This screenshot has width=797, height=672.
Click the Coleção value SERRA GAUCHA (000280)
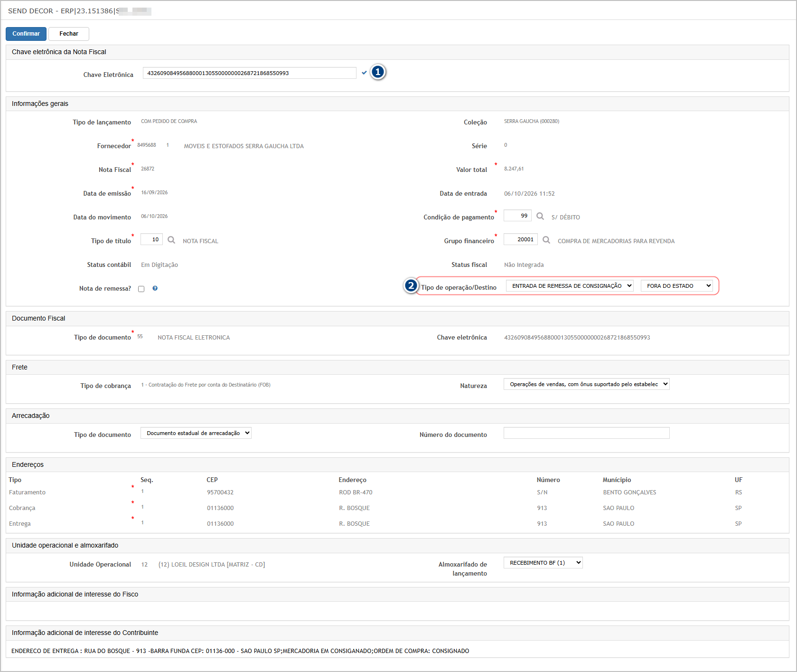(532, 121)
